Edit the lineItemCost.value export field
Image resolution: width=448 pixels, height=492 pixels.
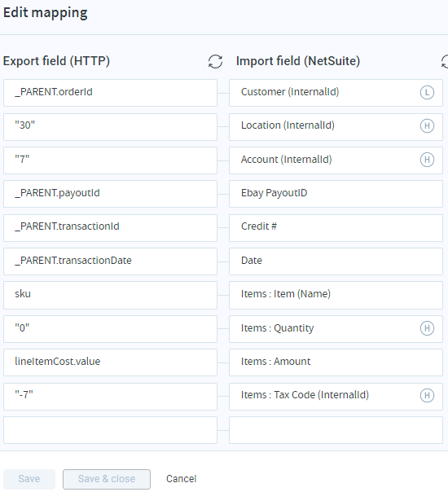coord(110,362)
